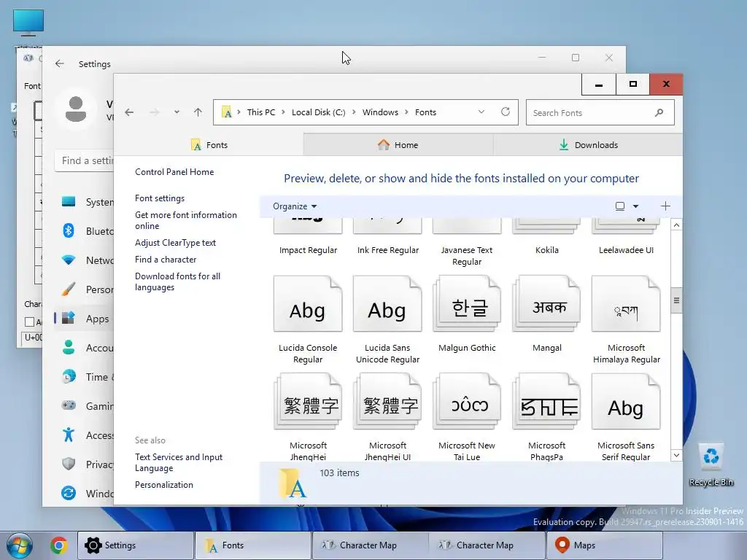Select Impact Regular font
This screenshot has height=560, width=747.
pyautogui.click(x=308, y=237)
